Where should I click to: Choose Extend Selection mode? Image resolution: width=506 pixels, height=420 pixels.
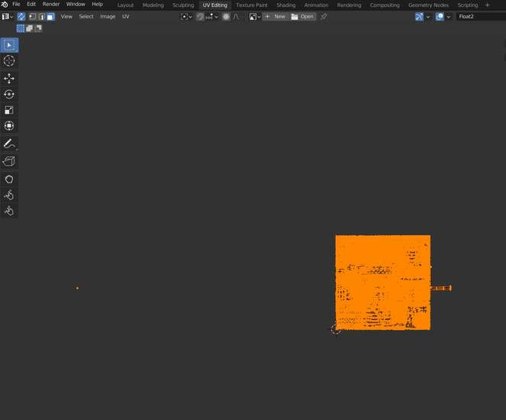29,28
